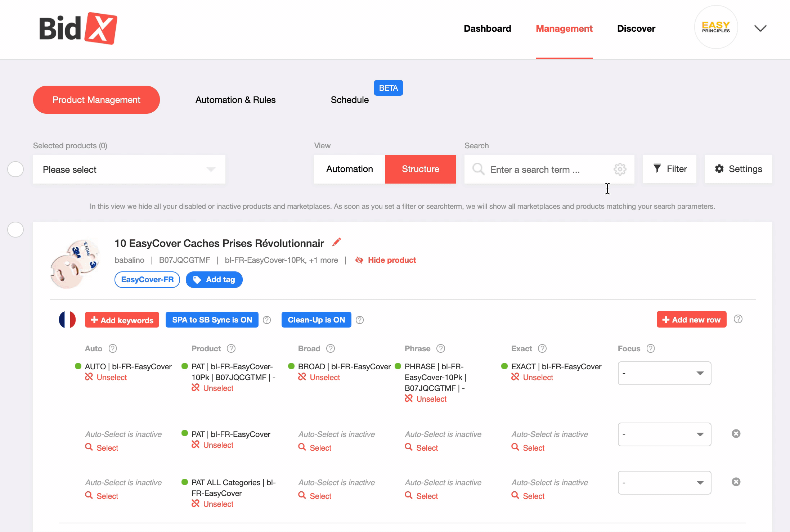Select Exact campaign in PAT bl-FR-EasyCover row
Image resolution: width=790 pixels, height=532 pixels.
(x=528, y=448)
